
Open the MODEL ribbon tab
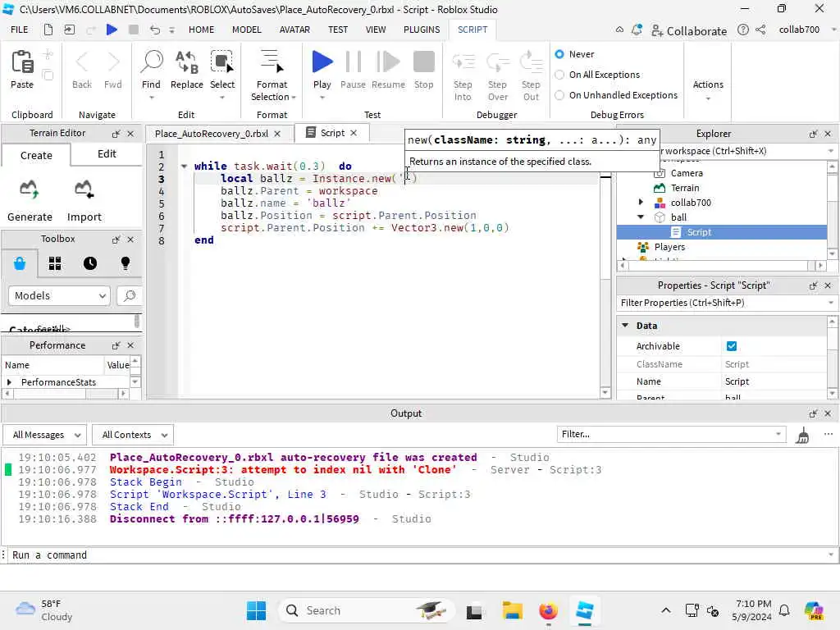(x=246, y=30)
